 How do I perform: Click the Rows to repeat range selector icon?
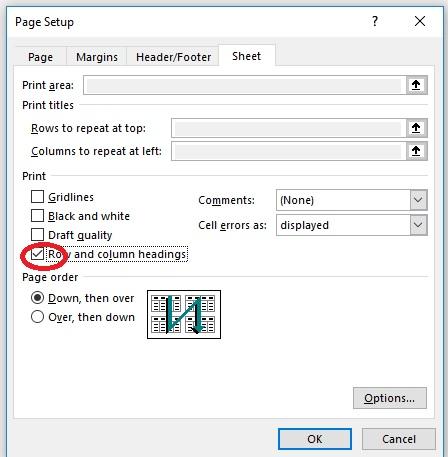pyautogui.click(x=416, y=128)
